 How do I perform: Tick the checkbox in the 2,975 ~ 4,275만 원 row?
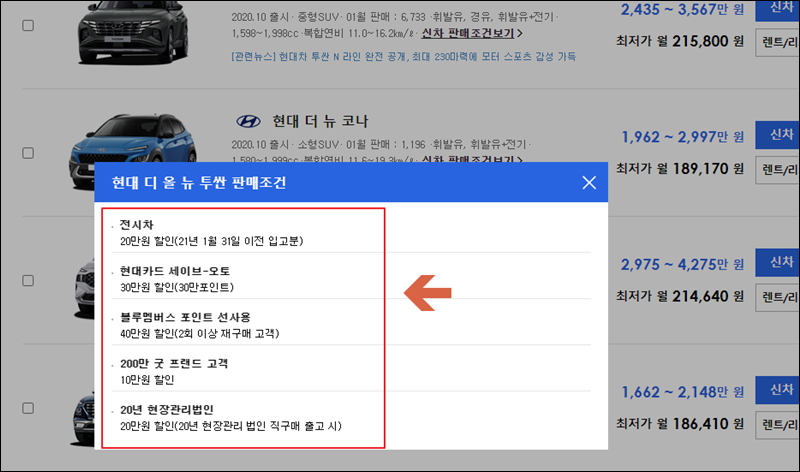click(28, 281)
